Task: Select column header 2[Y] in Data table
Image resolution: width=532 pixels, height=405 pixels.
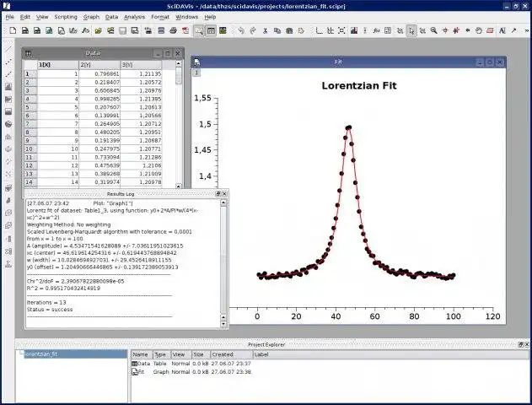Action: pyautogui.click(x=99, y=65)
